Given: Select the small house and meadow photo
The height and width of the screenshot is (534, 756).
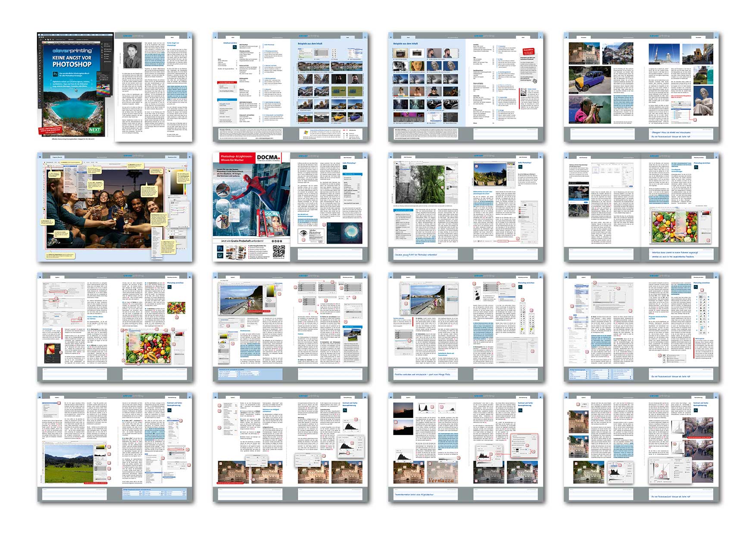Looking at the screenshot, I should 353,335.
